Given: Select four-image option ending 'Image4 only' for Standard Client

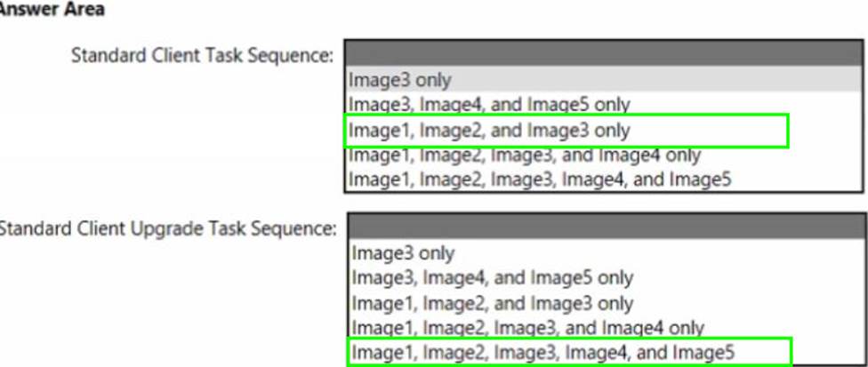Looking at the screenshot, I should point(525,156).
